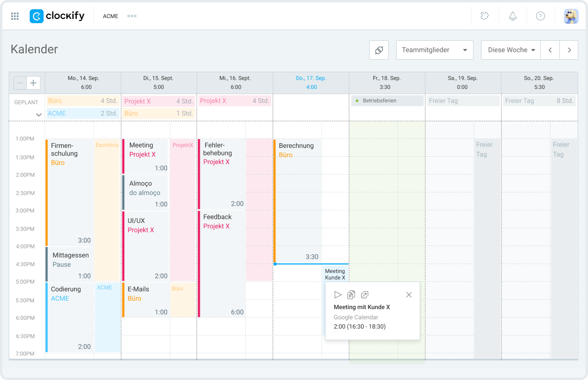The height and width of the screenshot is (380, 588).
Task: Select Do., 17. Sep. today header
Action: (x=311, y=82)
